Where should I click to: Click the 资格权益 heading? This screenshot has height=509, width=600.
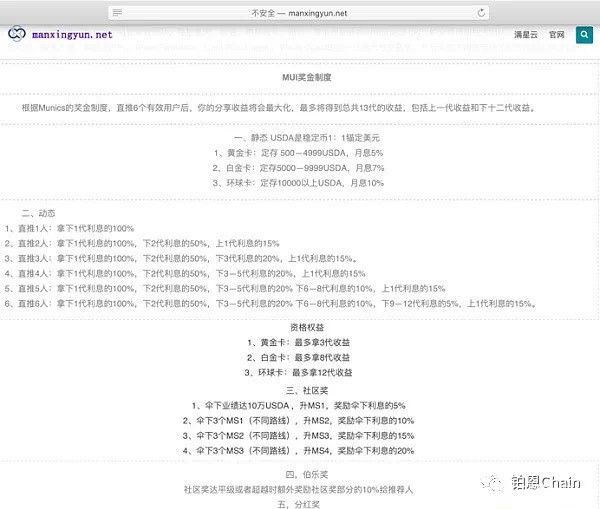point(307,327)
